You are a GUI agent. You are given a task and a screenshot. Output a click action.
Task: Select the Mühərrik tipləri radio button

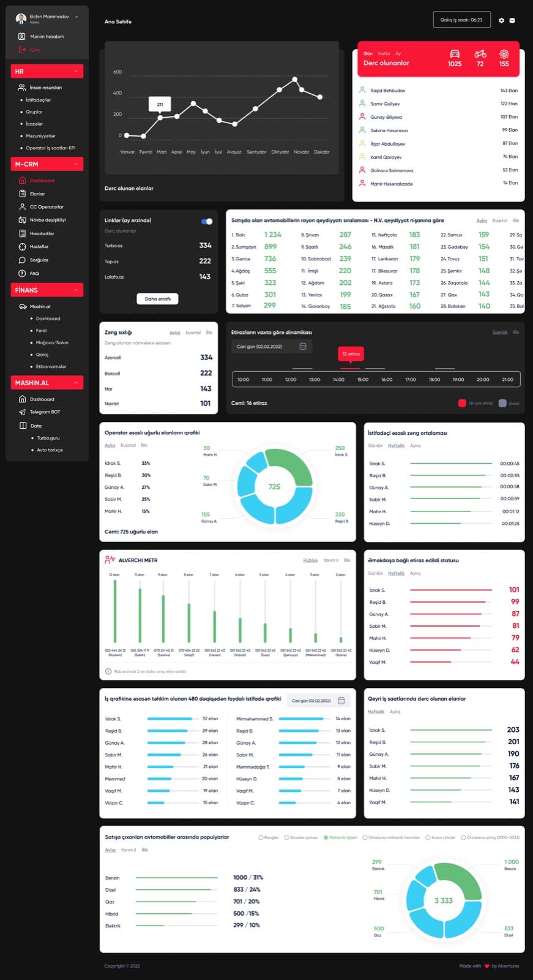click(x=326, y=837)
